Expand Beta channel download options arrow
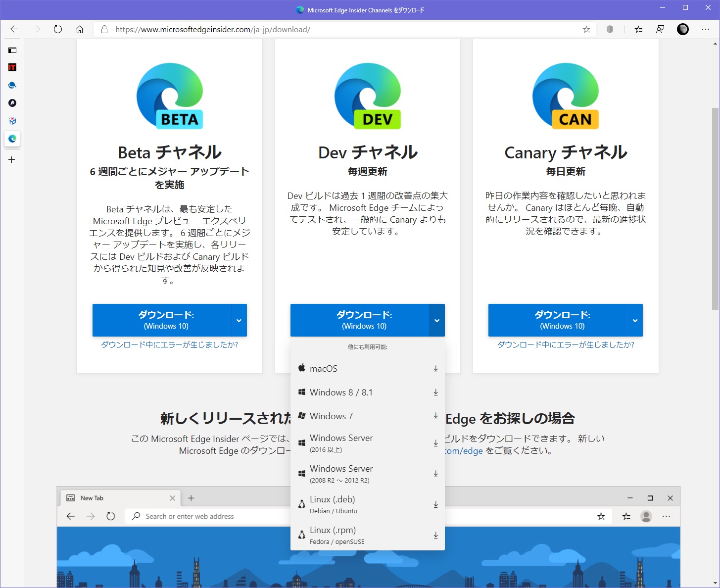 tap(239, 320)
